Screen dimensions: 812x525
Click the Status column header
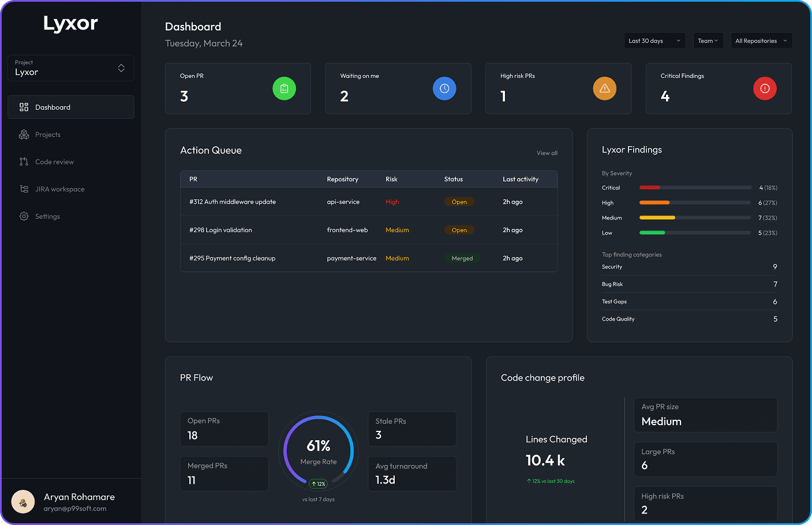(x=454, y=179)
